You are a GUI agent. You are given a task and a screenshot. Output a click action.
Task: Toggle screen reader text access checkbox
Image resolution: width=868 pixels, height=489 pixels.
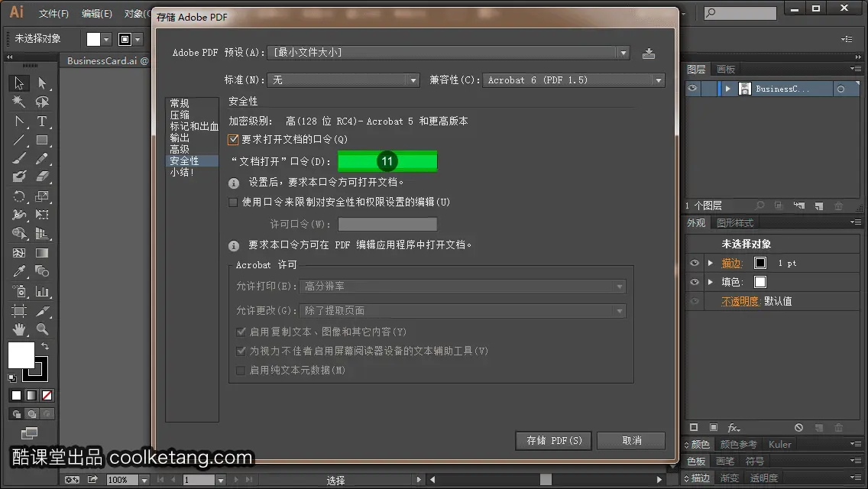pos(241,351)
